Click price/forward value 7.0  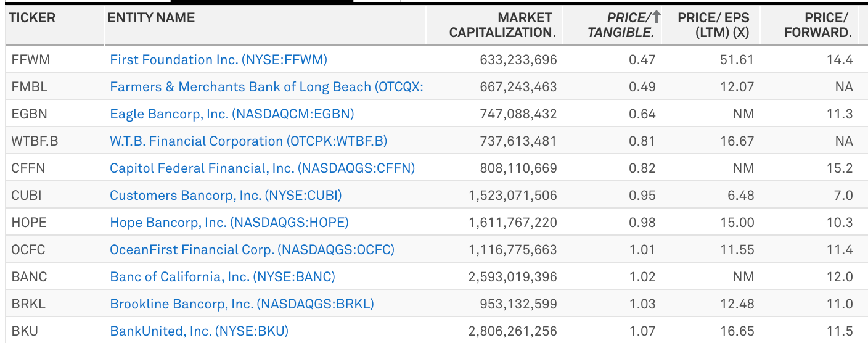tap(843, 196)
